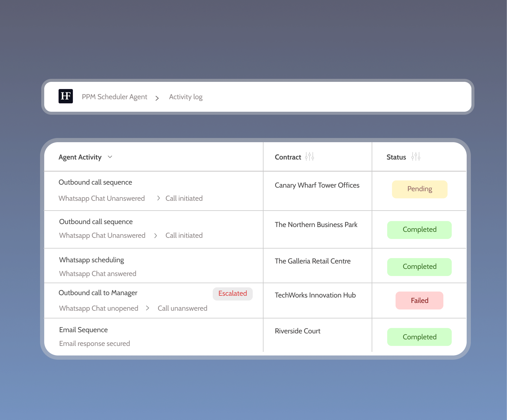This screenshot has width=507, height=420.
Task: Click the Failed status badge
Action: pos(419,301)
